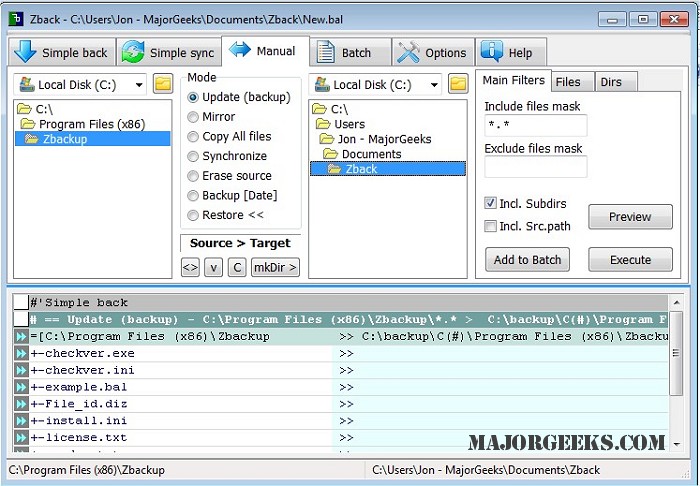Click arrow icon on license.txt row
The height and width of the screenshot is (486, 700).
pyautogui.click(x=21, y=437)
